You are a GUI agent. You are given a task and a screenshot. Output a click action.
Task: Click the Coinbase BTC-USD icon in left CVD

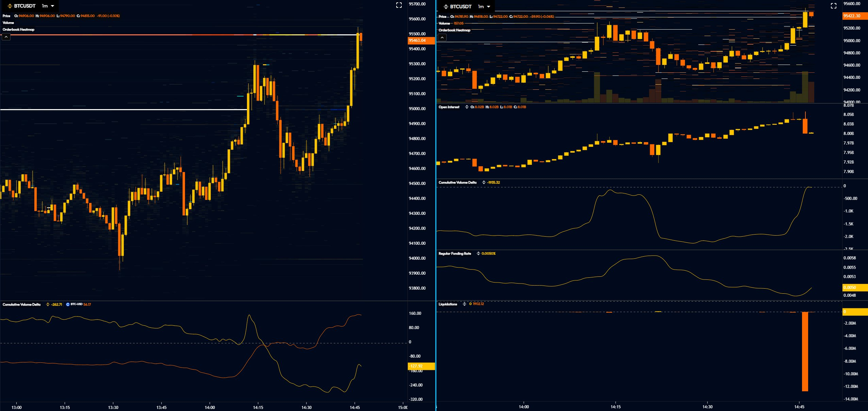(x=68, y=305)
